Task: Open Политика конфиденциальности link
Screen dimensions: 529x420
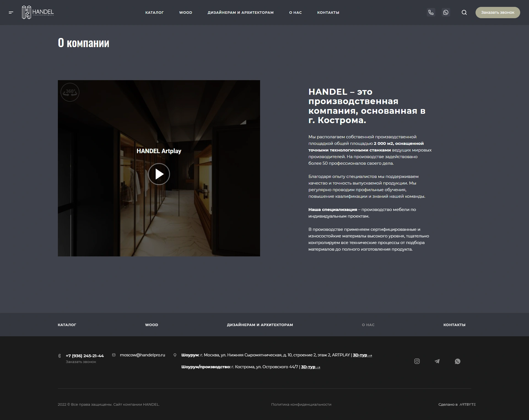Action: [301, 404]
